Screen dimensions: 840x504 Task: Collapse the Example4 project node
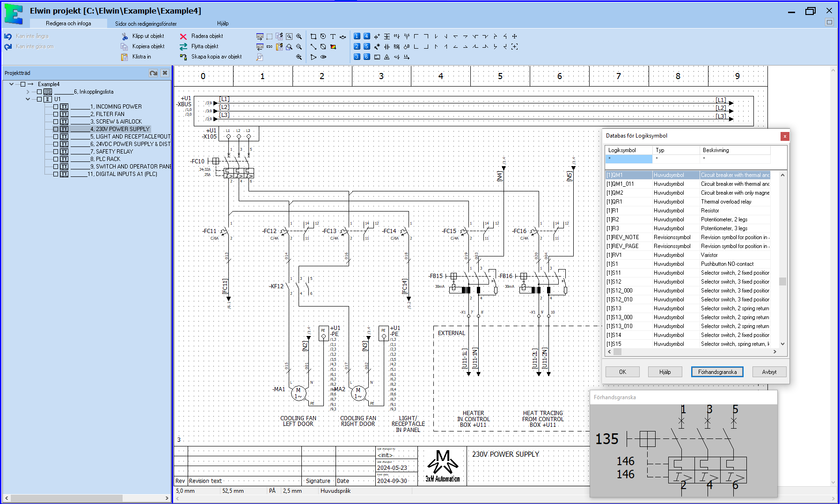(11, 84)
